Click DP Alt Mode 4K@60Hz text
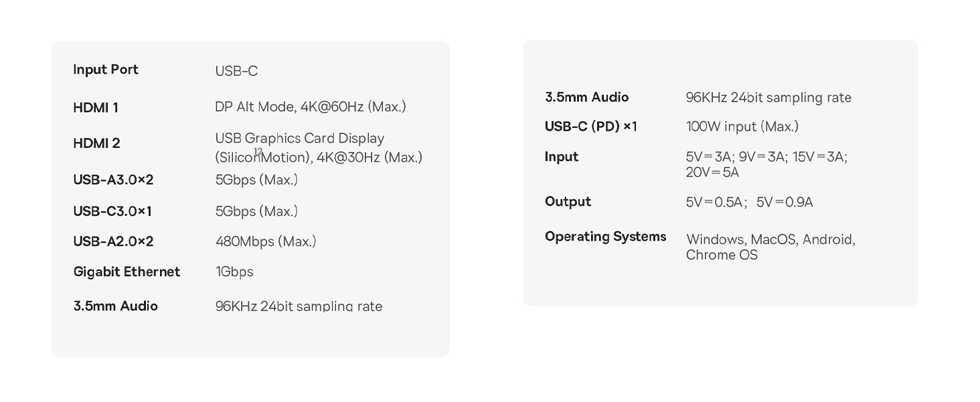The height and width of the screenshot is (402, 980). [x=311, y=107]
